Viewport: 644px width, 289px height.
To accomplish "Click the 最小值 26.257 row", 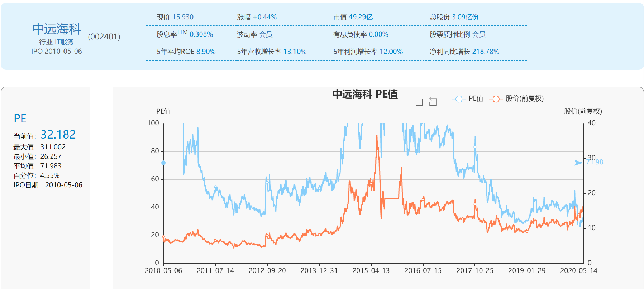I will click(37, 156).
